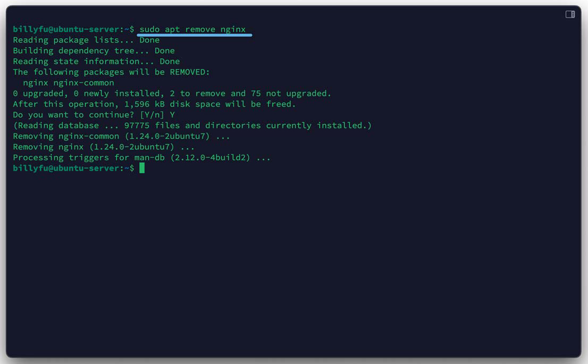Image resolution: width=588 pixels, height=364 pixels.
Task: Click the 'Removing nginx-common (1.24.0-2ubuntu7)' line
Action: click(121, 136)
